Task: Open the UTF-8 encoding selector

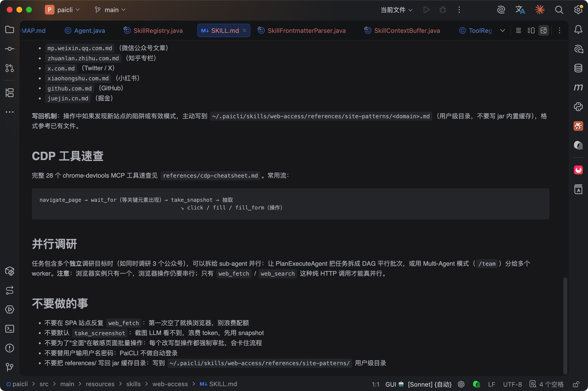Action: (x=512, y=384)
